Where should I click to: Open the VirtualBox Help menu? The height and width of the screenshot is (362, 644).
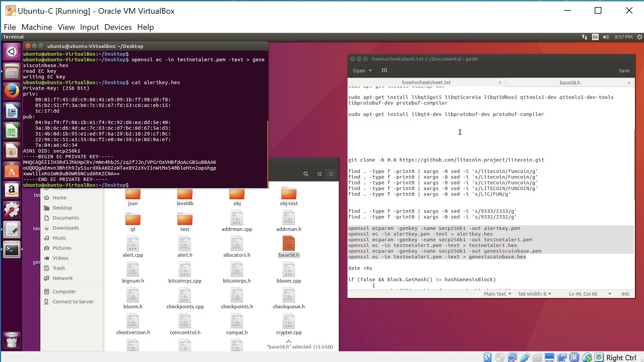point(145,27)
